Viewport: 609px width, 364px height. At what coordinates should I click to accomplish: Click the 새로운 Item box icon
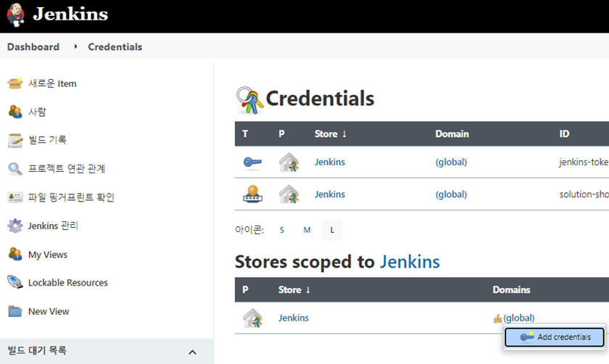pyautogui.click(x=15, y=83)
